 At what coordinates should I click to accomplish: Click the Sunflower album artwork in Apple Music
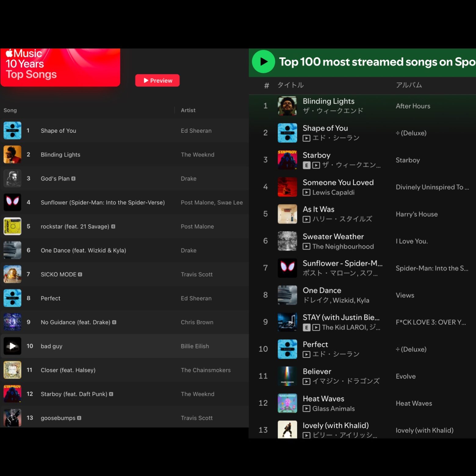13,202
